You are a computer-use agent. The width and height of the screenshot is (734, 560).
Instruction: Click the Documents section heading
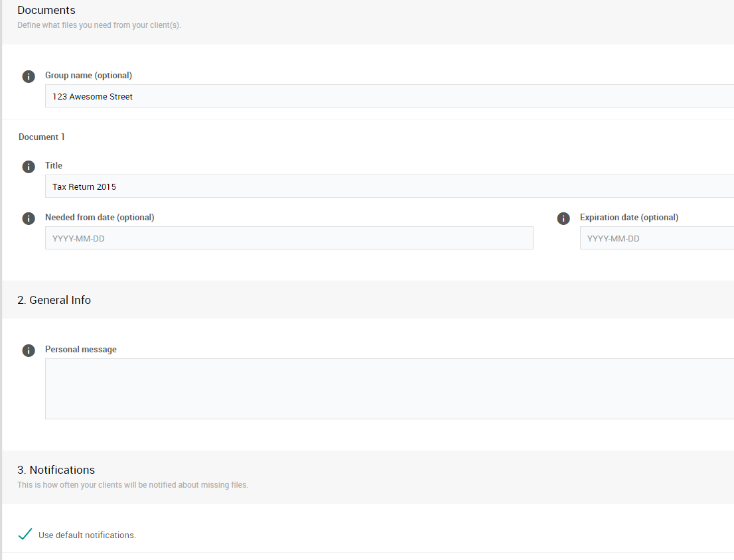coord(46,10)
